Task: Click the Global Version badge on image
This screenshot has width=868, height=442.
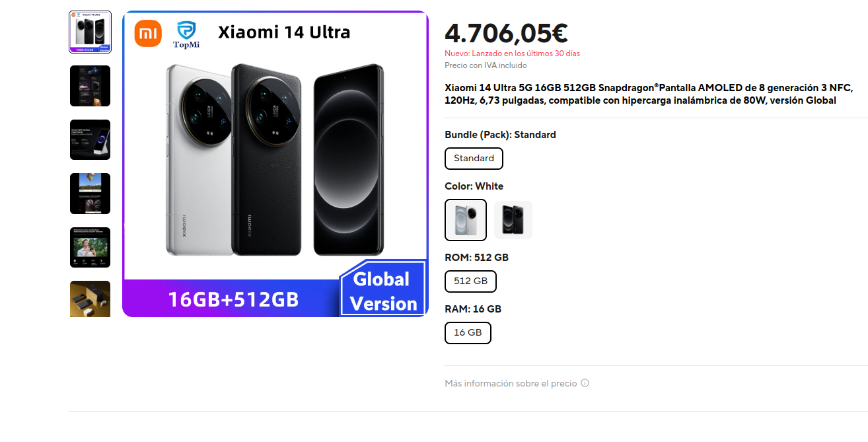Action: point(384,290)
